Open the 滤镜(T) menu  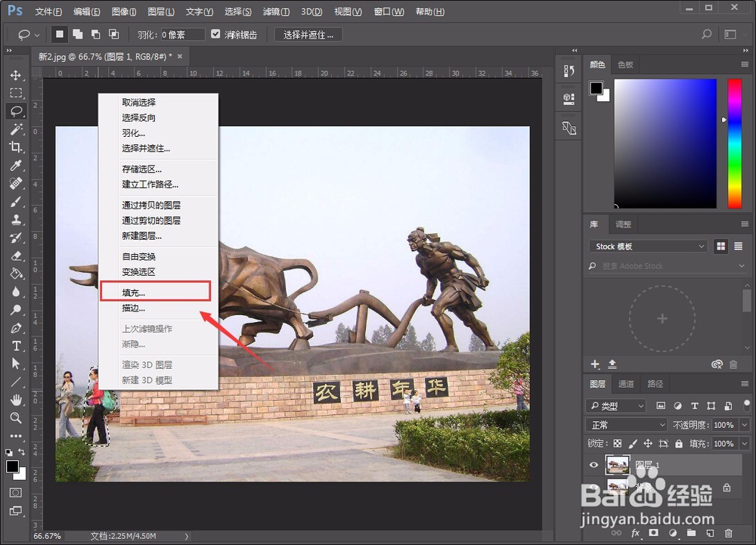(x=276, y=11)
